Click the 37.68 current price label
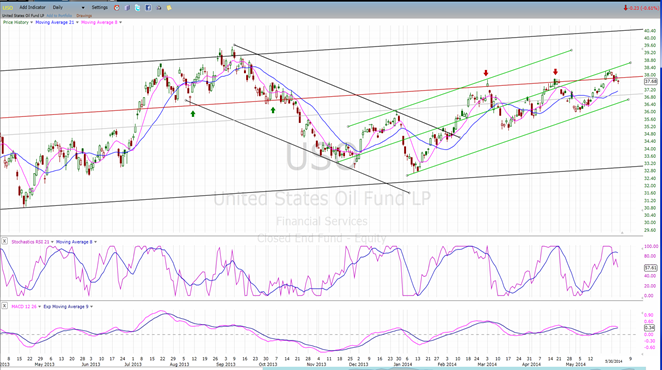Image resolution: width=662 pixels, height=370 pixels. 651,81
